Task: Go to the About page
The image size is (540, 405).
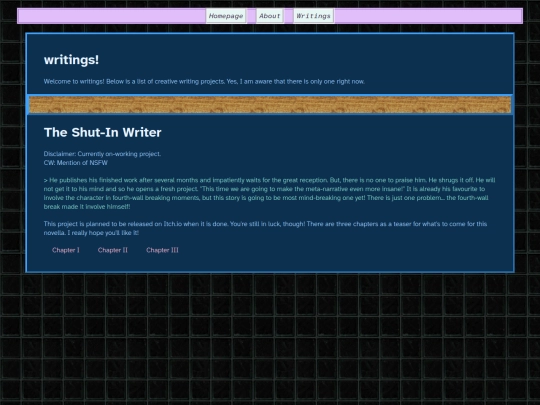Action: 270,16
